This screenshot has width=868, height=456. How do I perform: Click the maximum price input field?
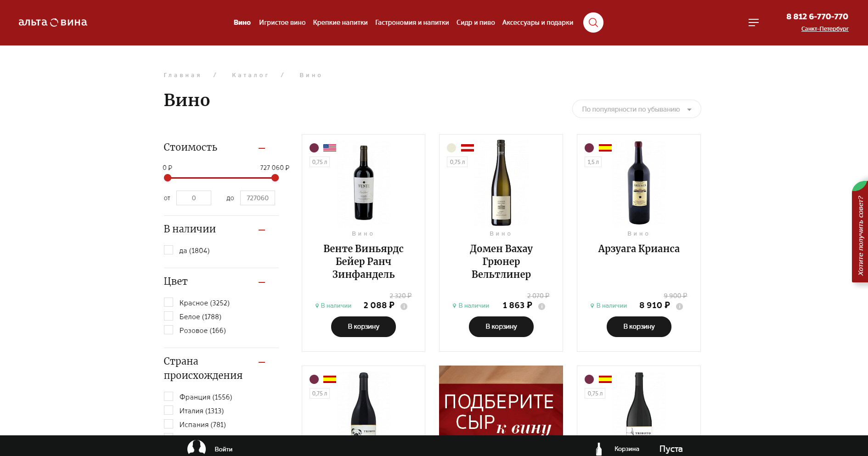257,198
